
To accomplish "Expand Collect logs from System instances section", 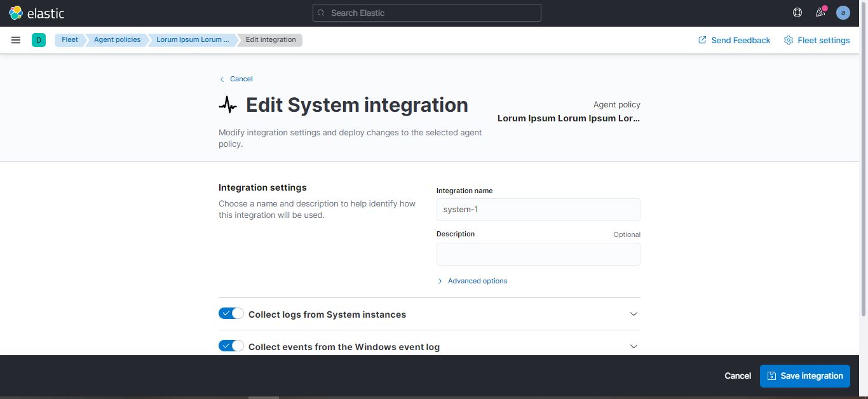I will [634, 314].
